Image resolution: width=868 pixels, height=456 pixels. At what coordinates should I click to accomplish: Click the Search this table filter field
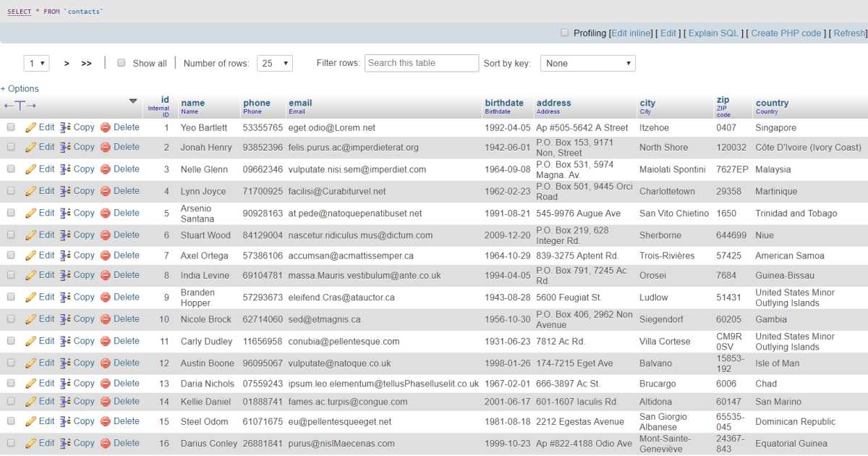pos(422,63)
